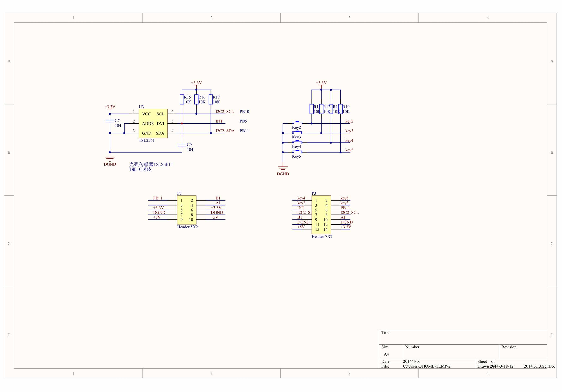Click DGND ground symbol under key switches
This screenshot has width=562, height=392.
(x=283, y=169)
